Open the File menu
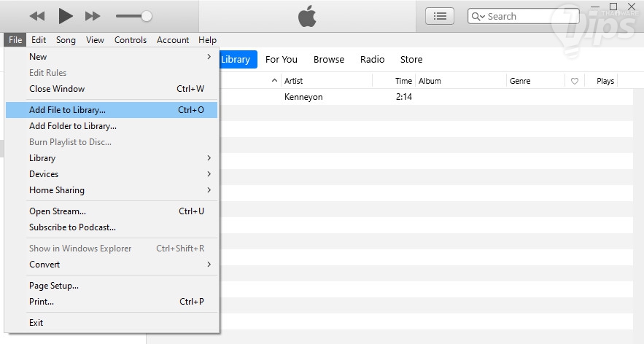This screenshot has height=344, width=644. tap(15, 40)
